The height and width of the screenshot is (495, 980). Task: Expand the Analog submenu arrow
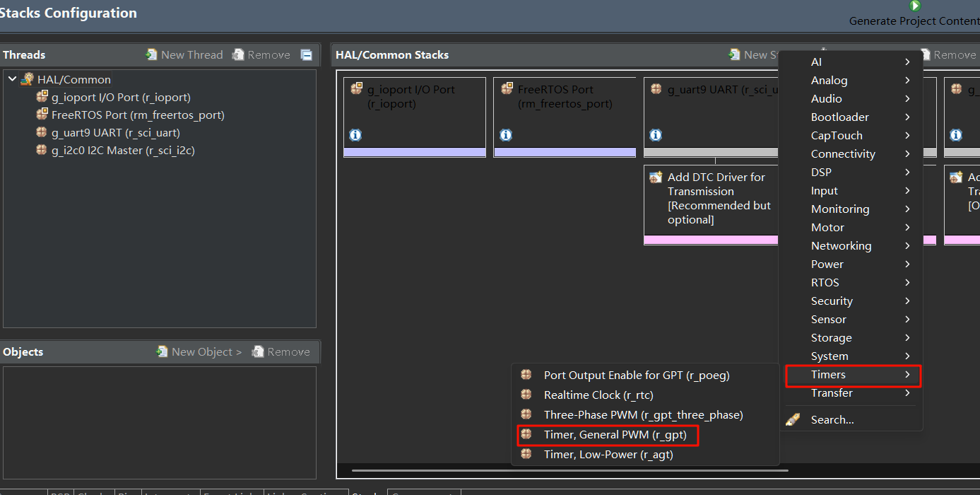click(x=907, y=80)
